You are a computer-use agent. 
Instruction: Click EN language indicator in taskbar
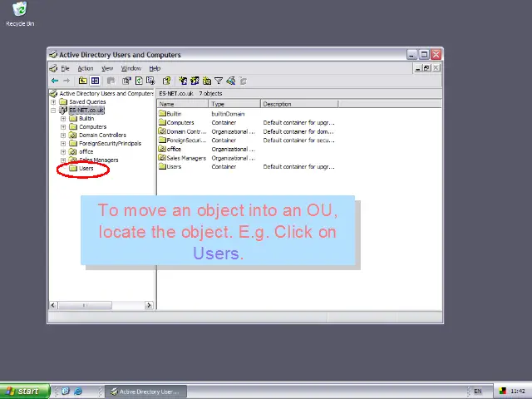[x=478, y=392]
